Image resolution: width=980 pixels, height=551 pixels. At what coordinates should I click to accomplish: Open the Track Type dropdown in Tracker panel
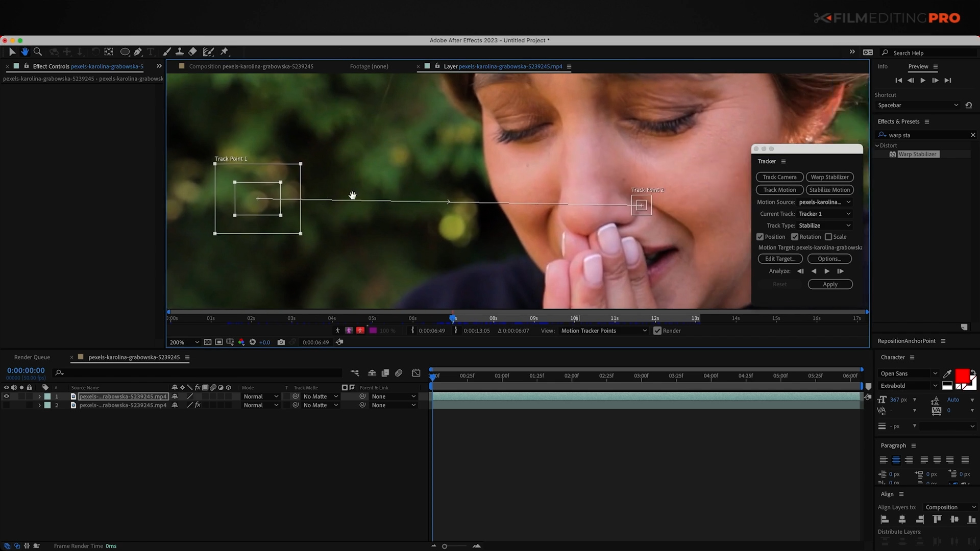pyautogui.click(x=825, y=225)
